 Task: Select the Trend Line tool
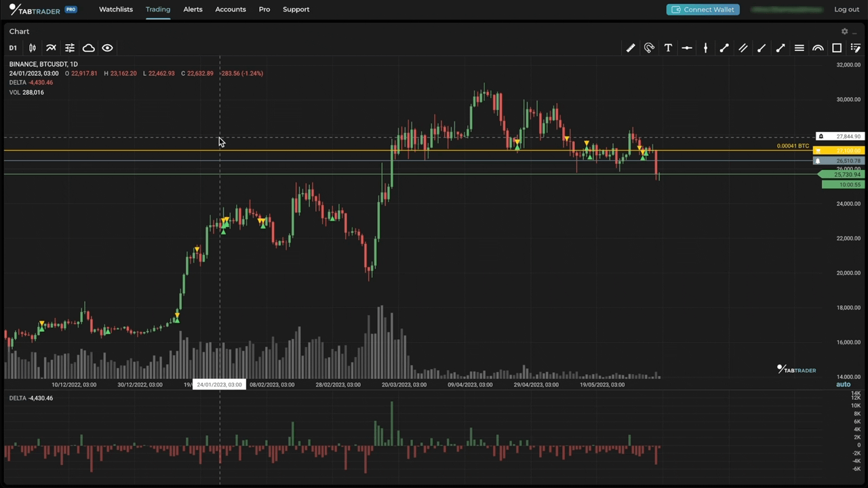[x=724, y=47]
